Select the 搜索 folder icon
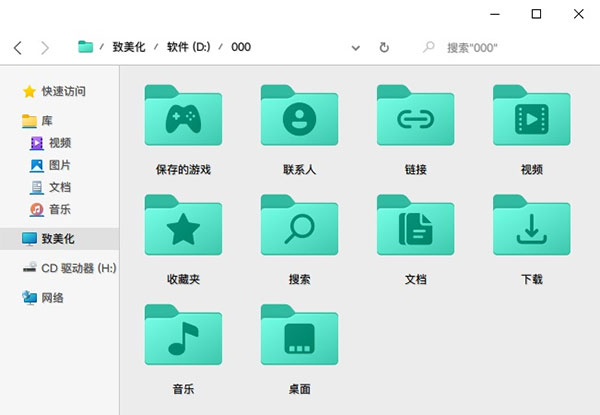The height and width of the screenshot is (415, 600). tap(299, 229)
